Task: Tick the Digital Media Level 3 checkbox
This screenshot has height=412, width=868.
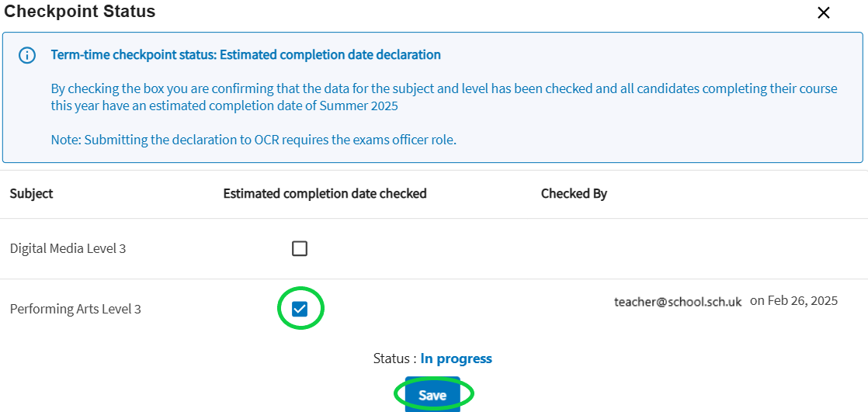Action: pos(300,248)
